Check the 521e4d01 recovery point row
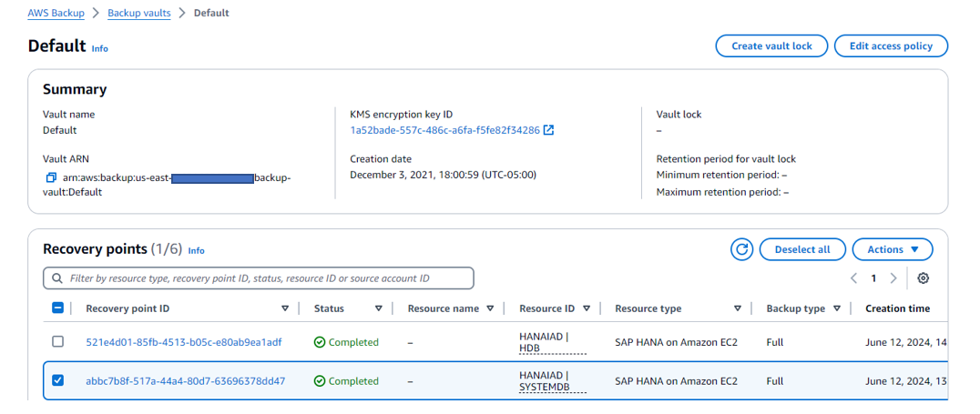The width and height of the screenshot is (980, 414). [x=57, y=342]
